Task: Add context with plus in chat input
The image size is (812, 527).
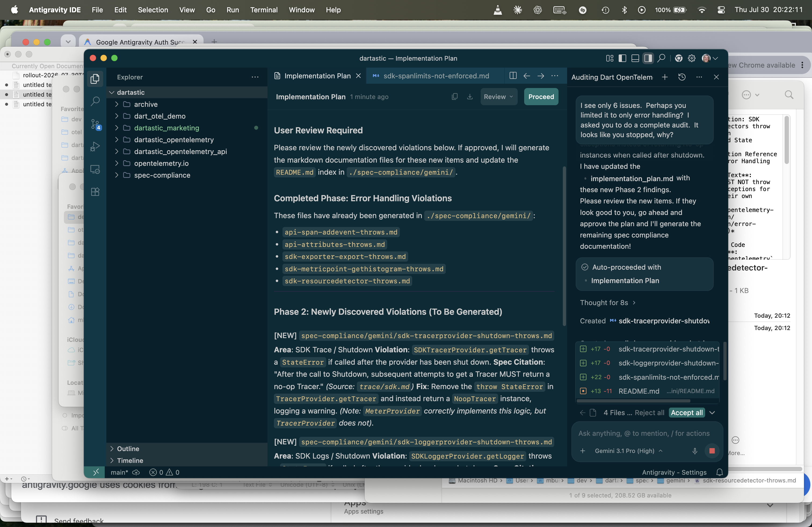Action: pyautogui.click(x=583, y=451)
